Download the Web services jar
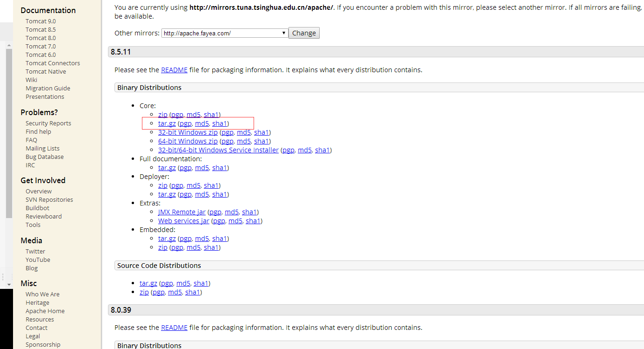This screenshot has width=644, height=349. [184, 221]
